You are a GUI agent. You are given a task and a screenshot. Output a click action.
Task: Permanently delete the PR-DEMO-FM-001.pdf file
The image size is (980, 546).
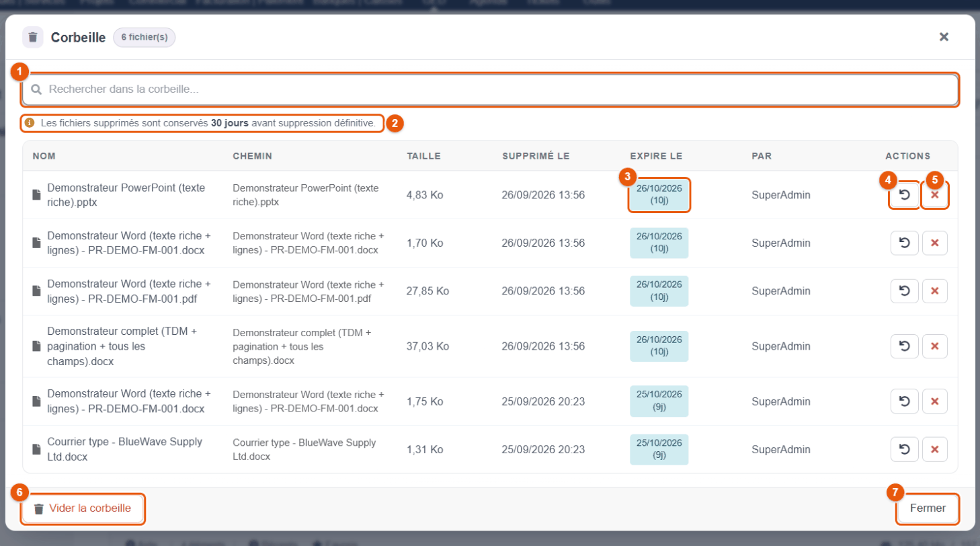tap(934, 291)
